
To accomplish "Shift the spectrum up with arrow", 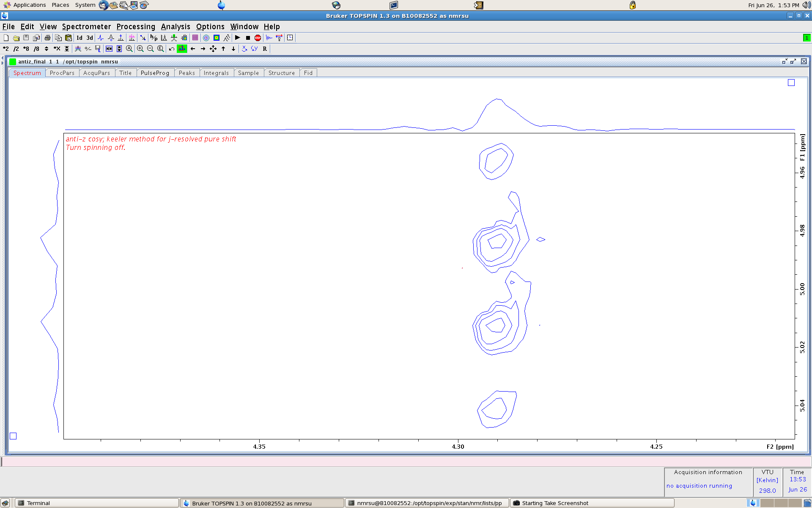I will click(x=223, y=49).
